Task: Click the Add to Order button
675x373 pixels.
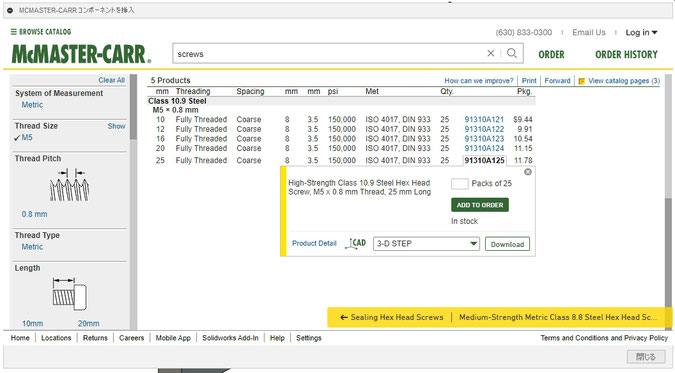Action: point(480,205)
